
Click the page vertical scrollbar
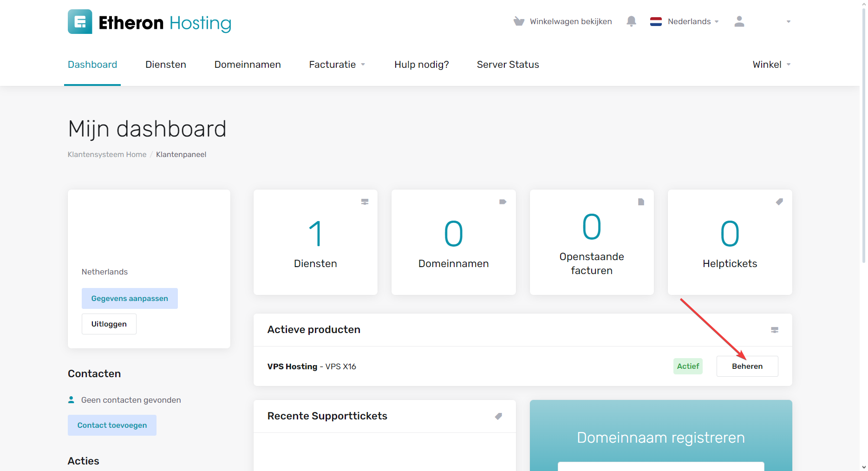pyautogui.click(x=863, y=139)
